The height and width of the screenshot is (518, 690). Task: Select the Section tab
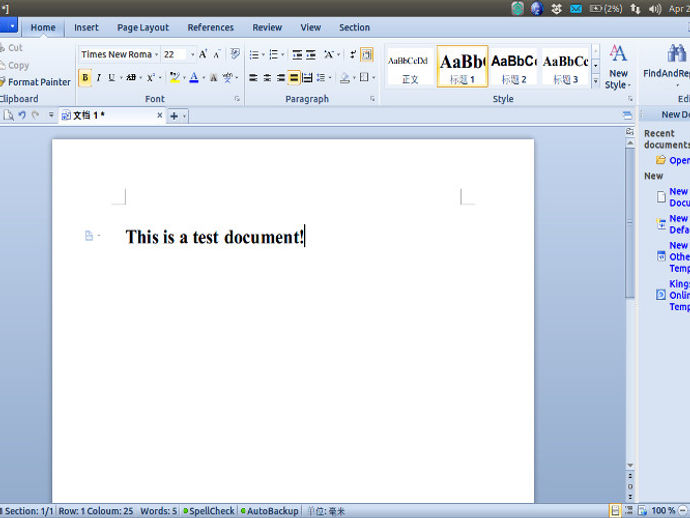pos(354,27)
